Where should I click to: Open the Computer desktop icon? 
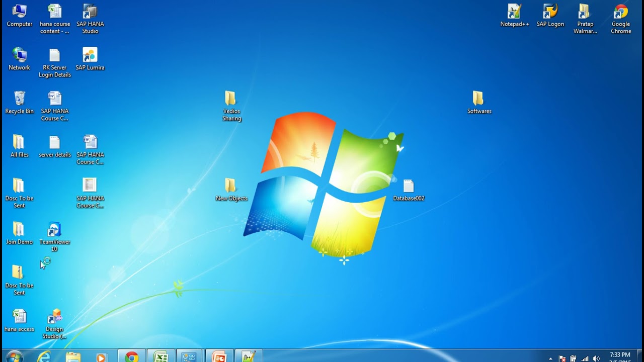19,16
